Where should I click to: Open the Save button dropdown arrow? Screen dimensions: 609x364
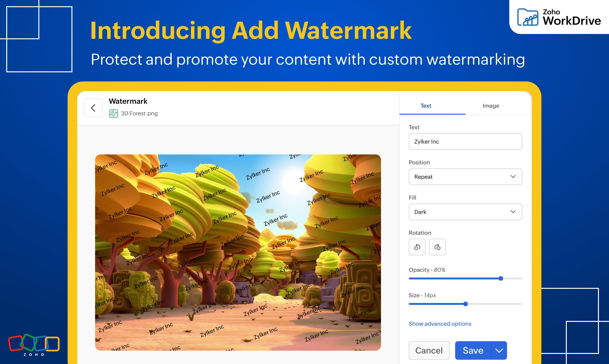[499, 350]
